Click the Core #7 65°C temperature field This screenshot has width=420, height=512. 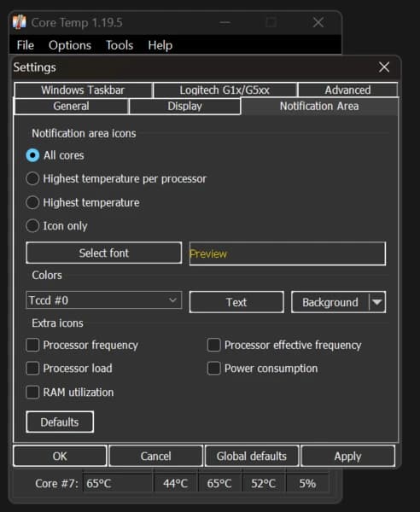[118, 483]
